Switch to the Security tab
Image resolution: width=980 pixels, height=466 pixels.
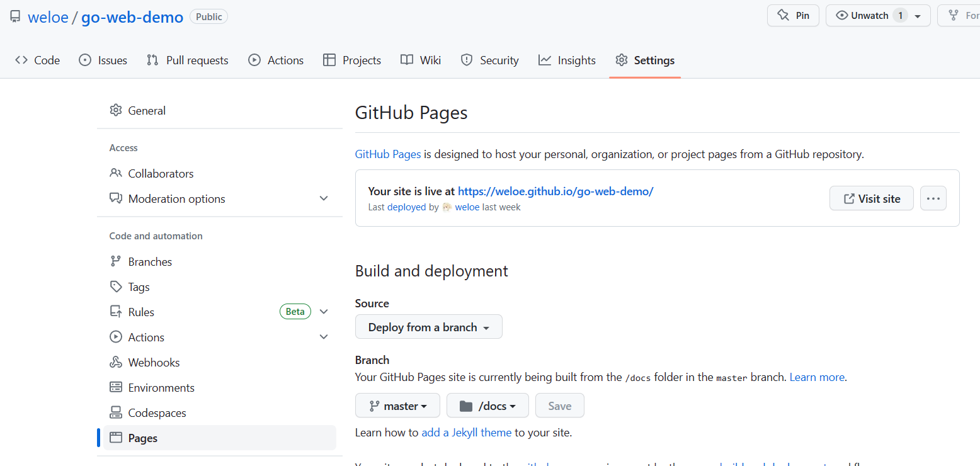click(x=489, y=60)
